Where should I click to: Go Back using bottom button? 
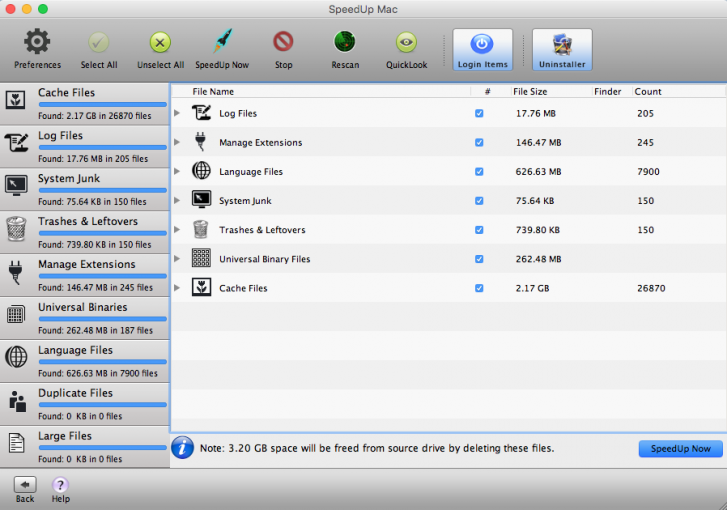tap(25, 486)
